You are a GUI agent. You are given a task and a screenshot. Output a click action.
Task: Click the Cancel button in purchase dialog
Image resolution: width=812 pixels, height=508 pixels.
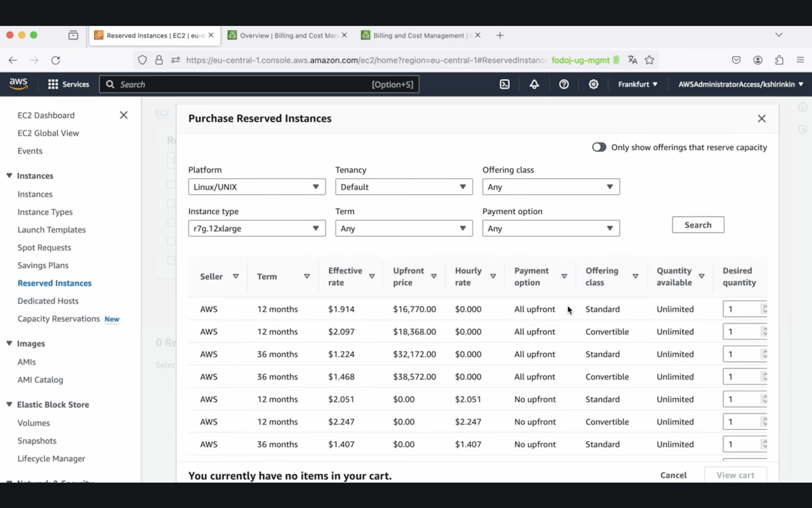(673, 475)
